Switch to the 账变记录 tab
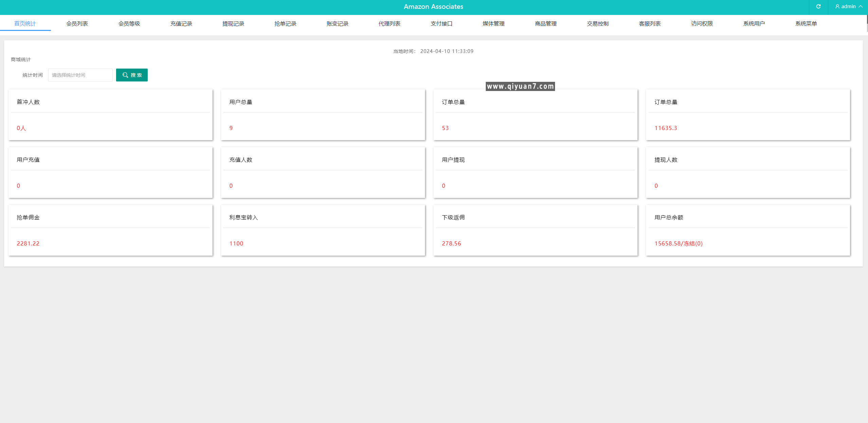The image size is (868, 423). point(337,23)
